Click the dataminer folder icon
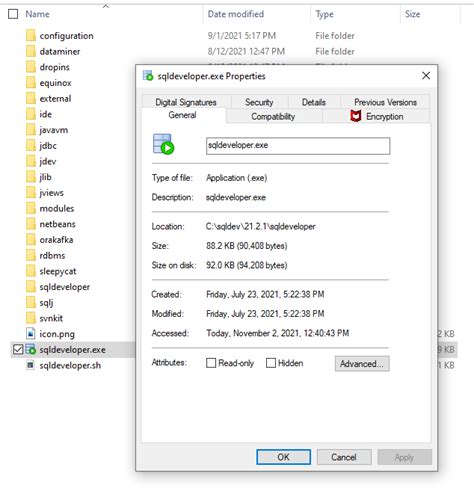 pos(31,51)
